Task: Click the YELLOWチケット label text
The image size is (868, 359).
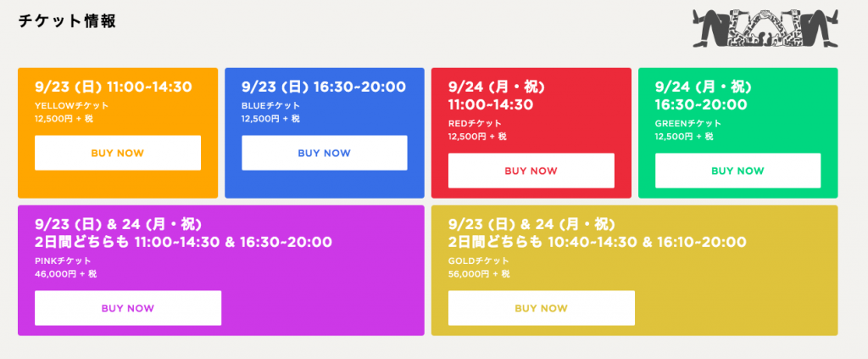Action: [x=72, y=105]
